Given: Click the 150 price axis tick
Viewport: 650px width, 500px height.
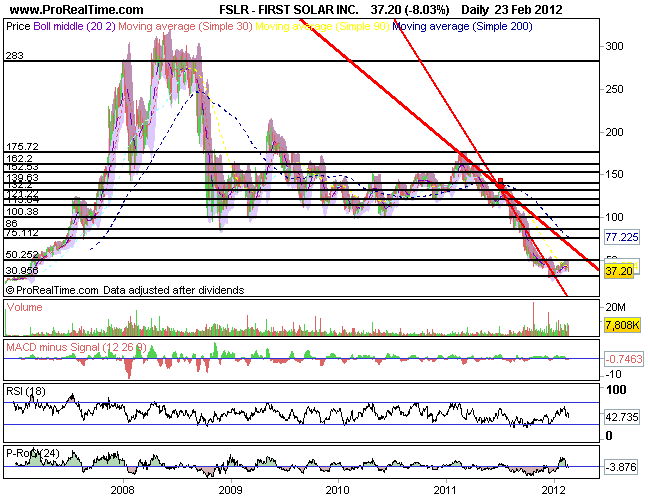Looking at the screenshot, I should pos(614,174).
